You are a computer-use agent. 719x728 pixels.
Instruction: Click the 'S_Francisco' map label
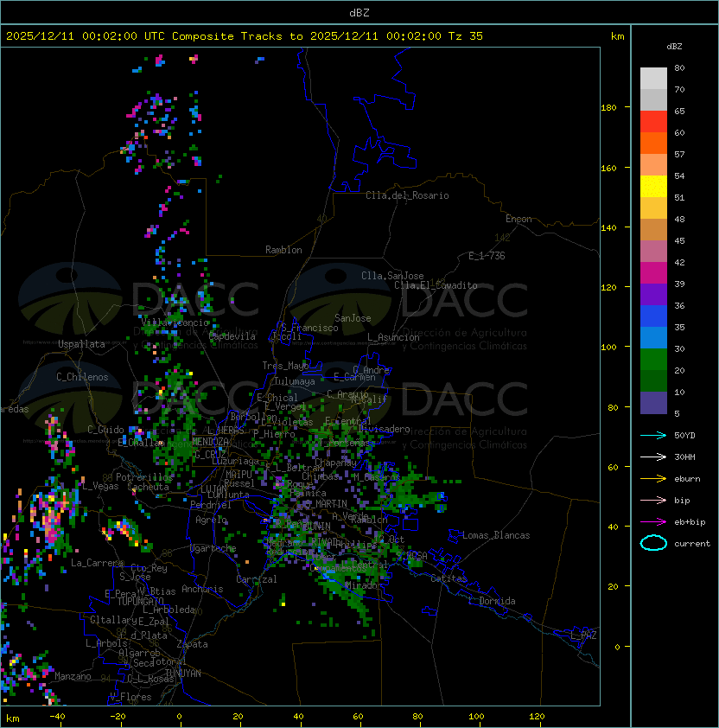click(309, 328)
